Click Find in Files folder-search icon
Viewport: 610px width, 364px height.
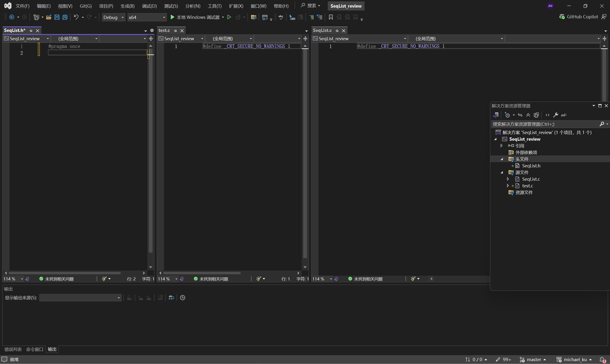tap(253, 17)
